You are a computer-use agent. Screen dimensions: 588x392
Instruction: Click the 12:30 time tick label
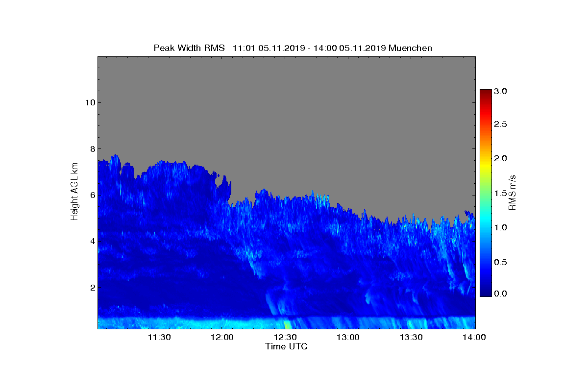point(285,337)
